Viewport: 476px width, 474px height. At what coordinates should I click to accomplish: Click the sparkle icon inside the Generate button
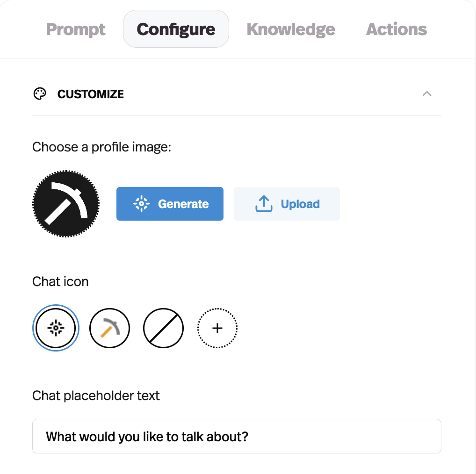click(x=142, y=204)
